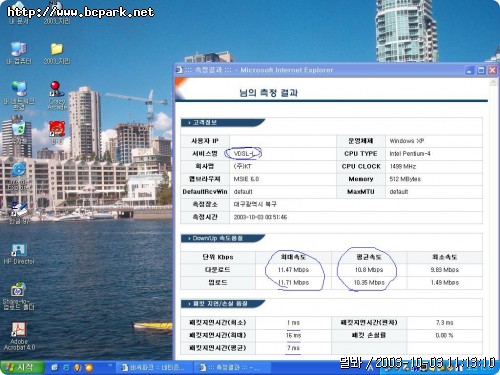
Task: Minimize the 측정결과 Internet Explorer window
Action: (x=470, y=70)
